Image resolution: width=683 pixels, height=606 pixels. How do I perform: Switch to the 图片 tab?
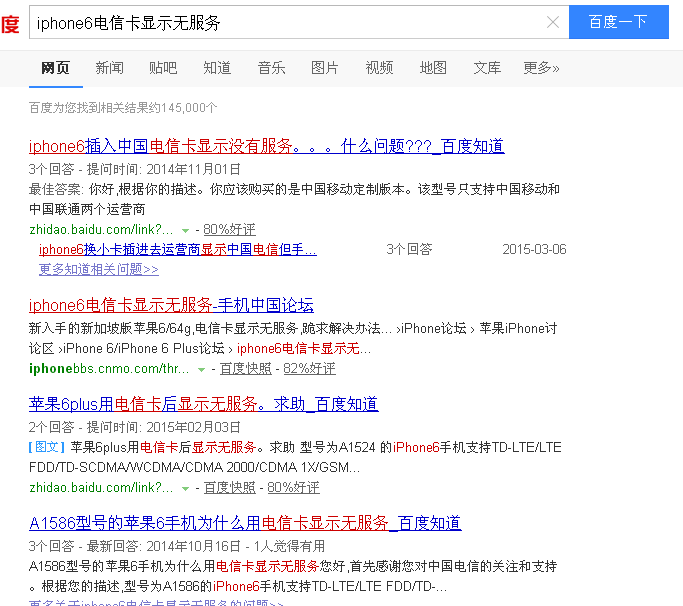click(x=325, y=68)
